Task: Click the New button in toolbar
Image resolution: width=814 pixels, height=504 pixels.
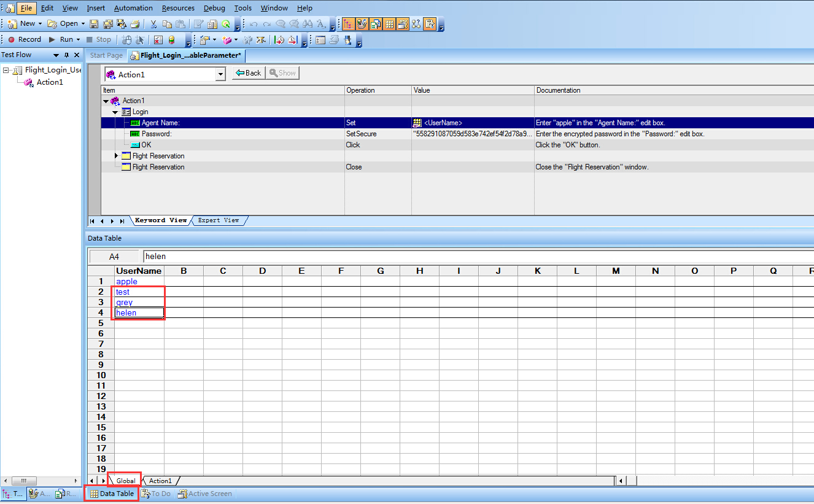Action: 23,24
